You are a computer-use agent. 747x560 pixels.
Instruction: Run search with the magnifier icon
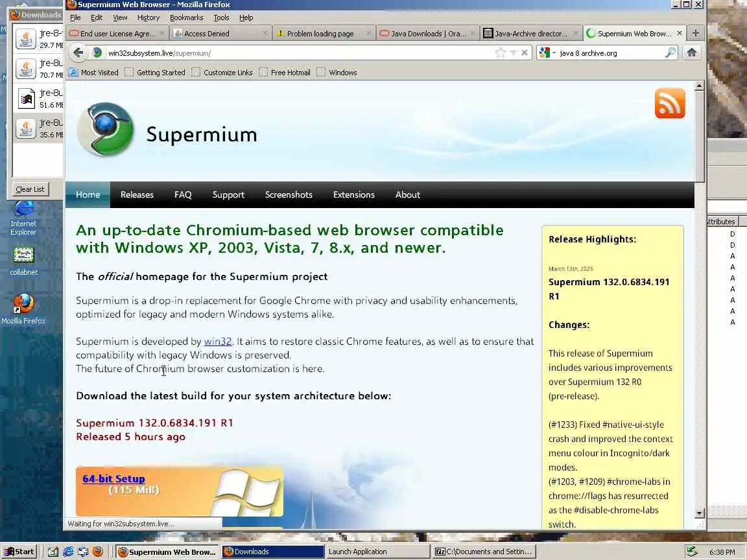[670, 53]
